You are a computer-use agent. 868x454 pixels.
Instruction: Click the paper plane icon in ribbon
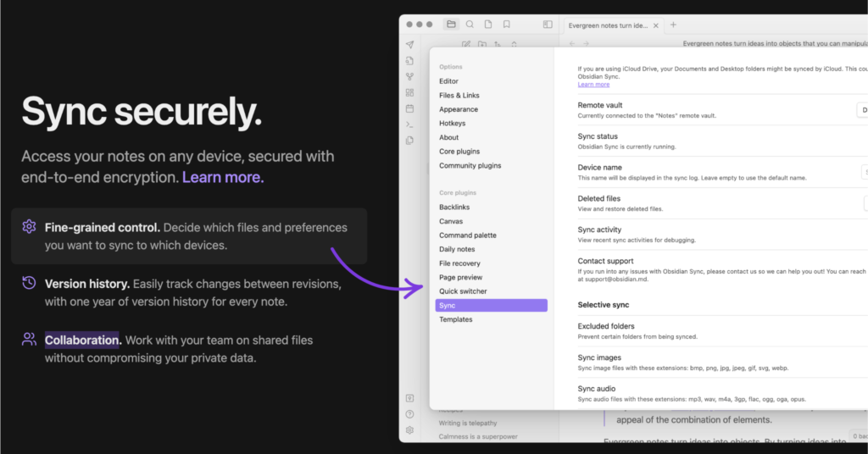pyautogui.click(x=409, y=44)
